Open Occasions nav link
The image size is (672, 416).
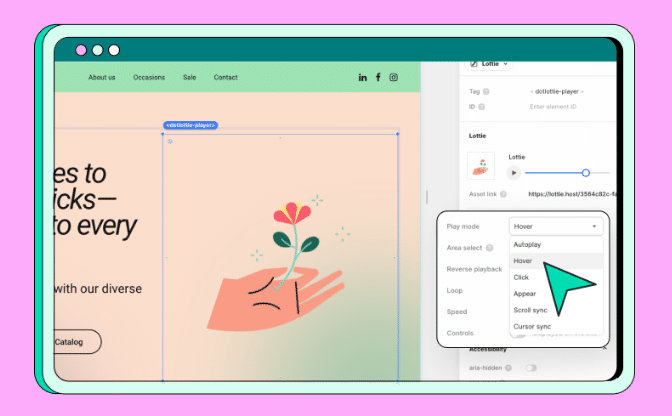149,78
